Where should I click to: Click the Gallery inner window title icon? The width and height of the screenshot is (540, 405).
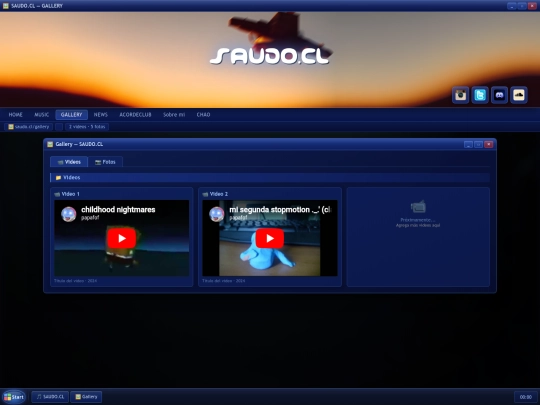[50, 144]
